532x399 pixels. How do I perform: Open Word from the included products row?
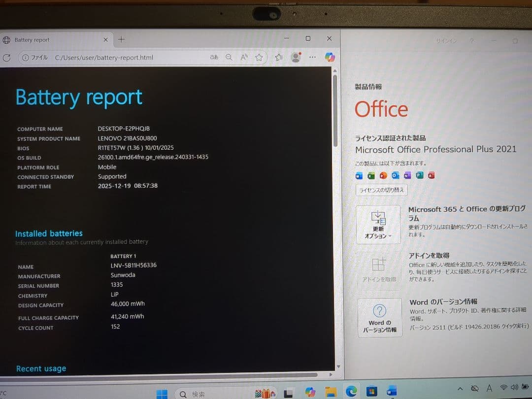point(359,175)
